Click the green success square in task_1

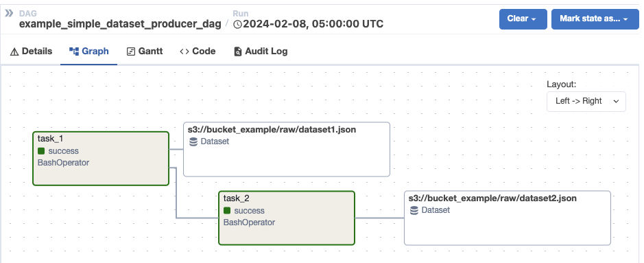pyautogui.click(x=41, y=151)
